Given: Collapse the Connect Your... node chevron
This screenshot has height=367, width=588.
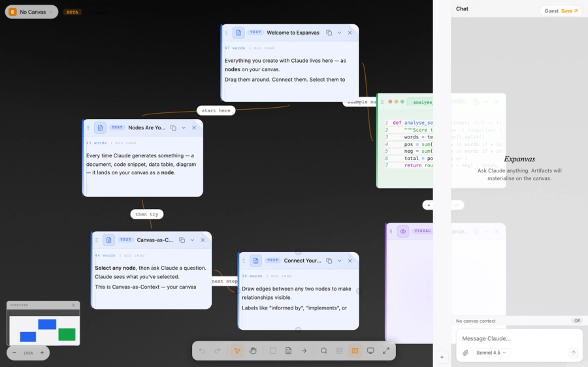Looking at the screenshot, I should (339, 261).
